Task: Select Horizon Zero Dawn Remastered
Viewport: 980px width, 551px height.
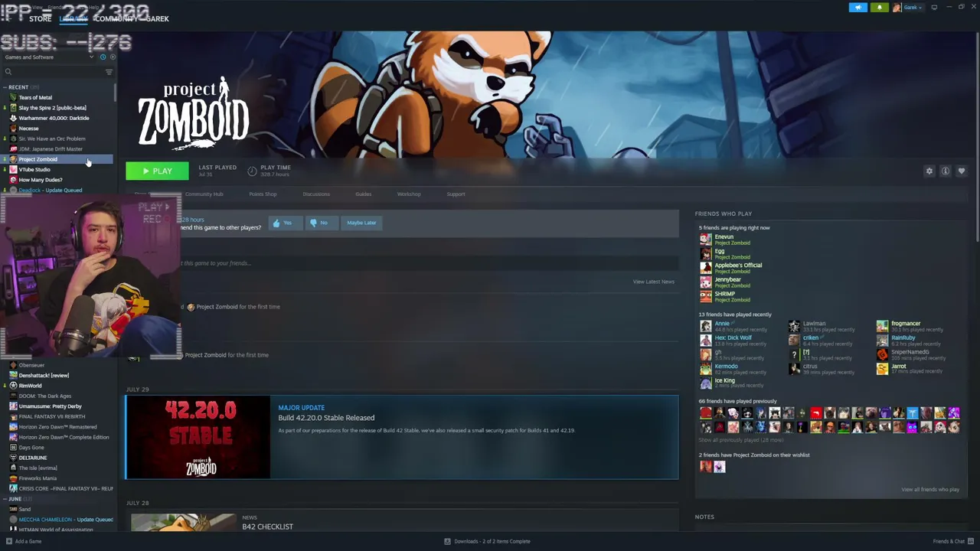Action: [57, 427]
